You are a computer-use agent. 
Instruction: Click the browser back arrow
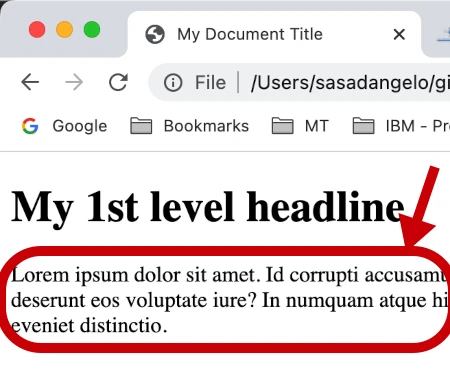click(x=30, y=82)
